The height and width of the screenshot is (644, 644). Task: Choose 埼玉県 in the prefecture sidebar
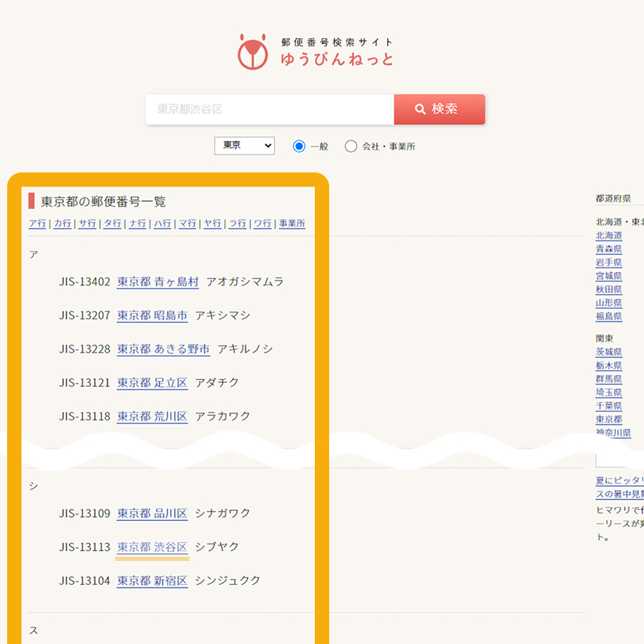608,392
